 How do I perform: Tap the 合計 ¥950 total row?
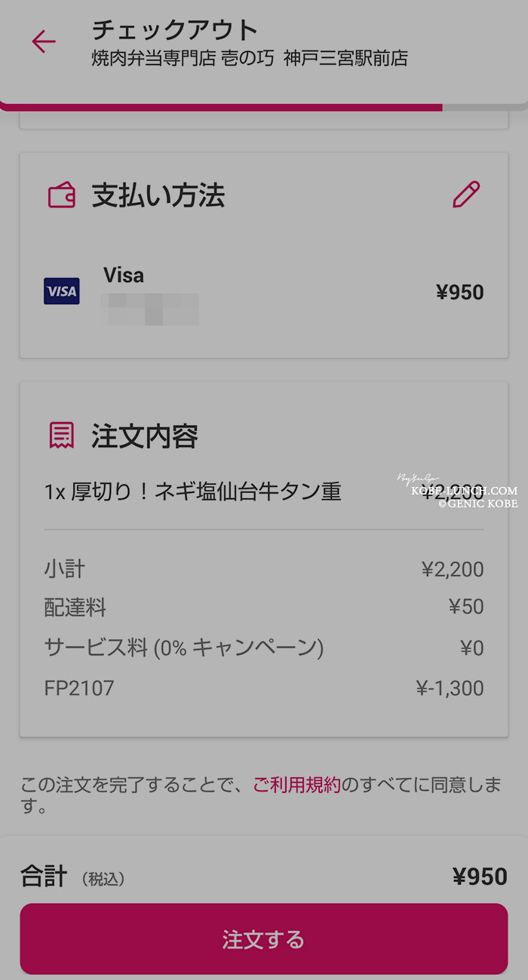(264, 875)
